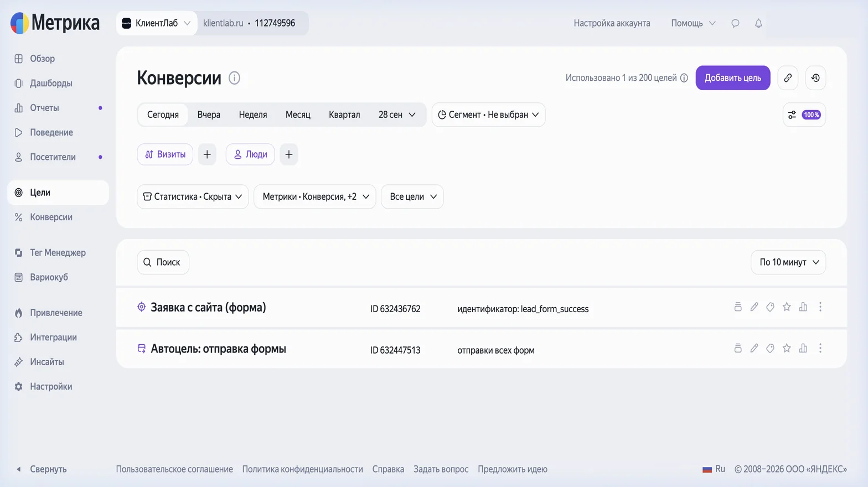Click copy icon for Заявка с сайта goal

[x=738, y=307]
